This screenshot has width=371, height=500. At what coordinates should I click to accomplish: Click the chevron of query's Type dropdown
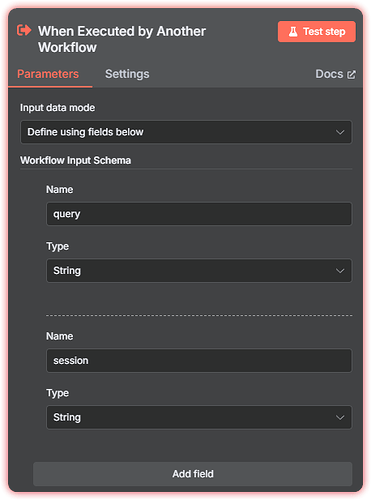pos(340,271)
